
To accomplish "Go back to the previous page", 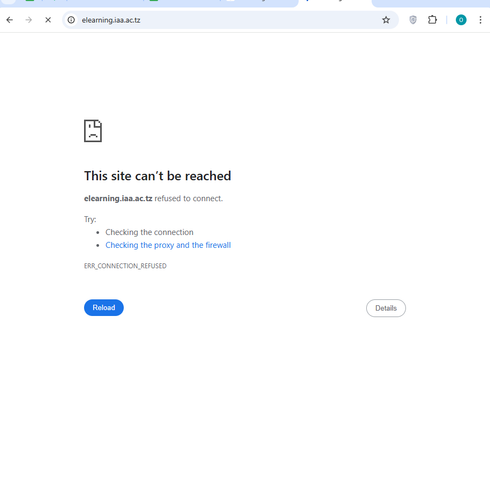I will pyautogui.click(x=10, y=20).
